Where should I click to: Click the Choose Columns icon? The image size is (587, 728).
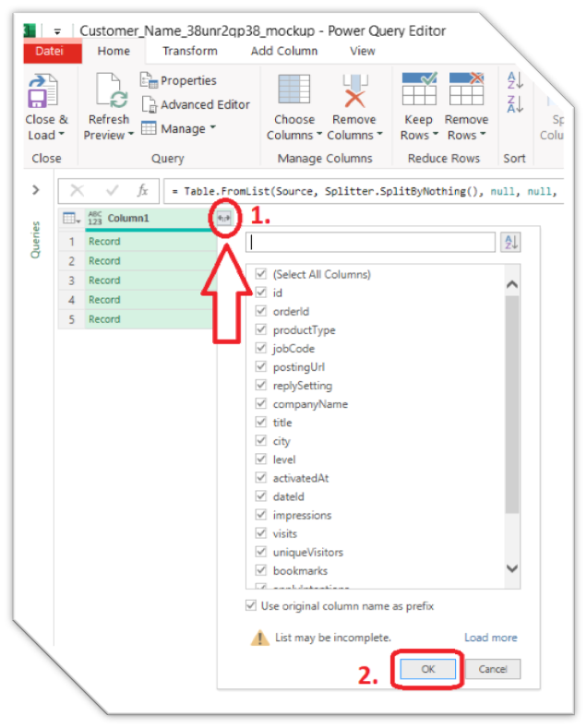click(x=294, y=92)
